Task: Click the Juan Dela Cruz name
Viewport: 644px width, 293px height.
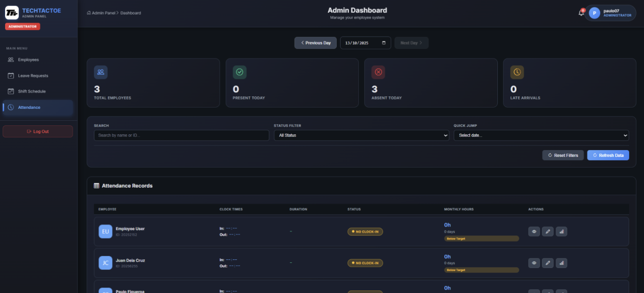Action: (130, 261)
